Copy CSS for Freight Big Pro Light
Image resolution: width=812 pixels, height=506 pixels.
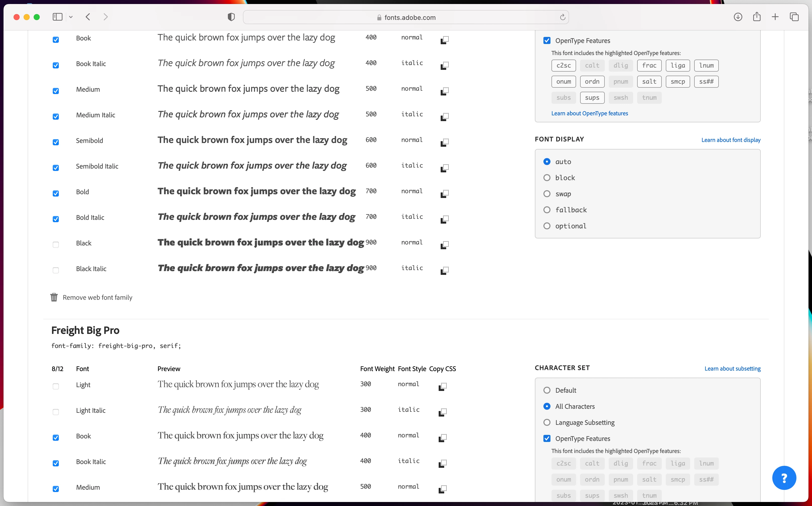(442, 386)
